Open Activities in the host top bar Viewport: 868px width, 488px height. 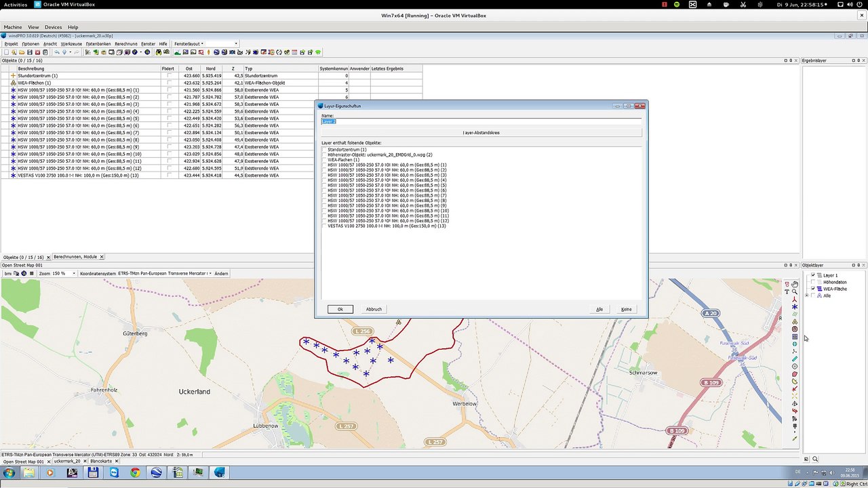pos(16,4)
